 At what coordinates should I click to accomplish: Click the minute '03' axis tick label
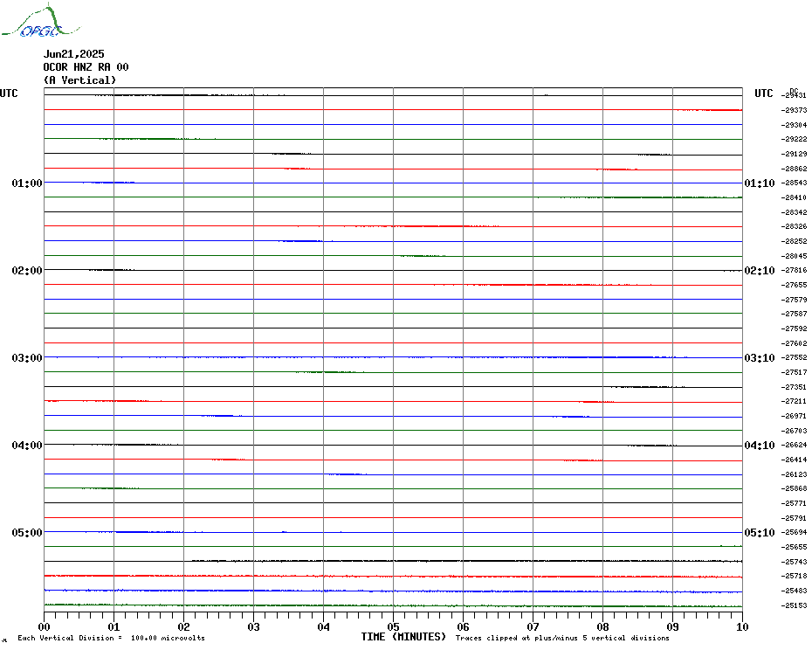[x=254, y=626]
